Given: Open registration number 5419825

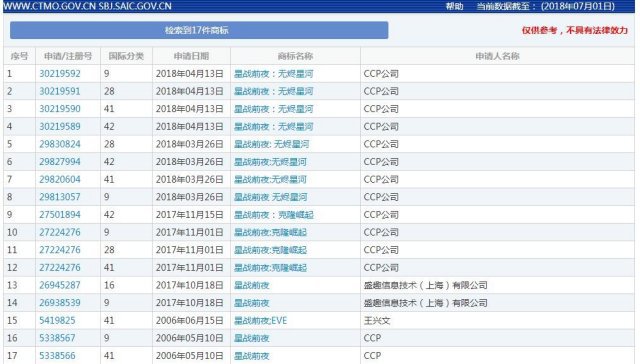Looking at the screenshot, I should coord(57,320).
